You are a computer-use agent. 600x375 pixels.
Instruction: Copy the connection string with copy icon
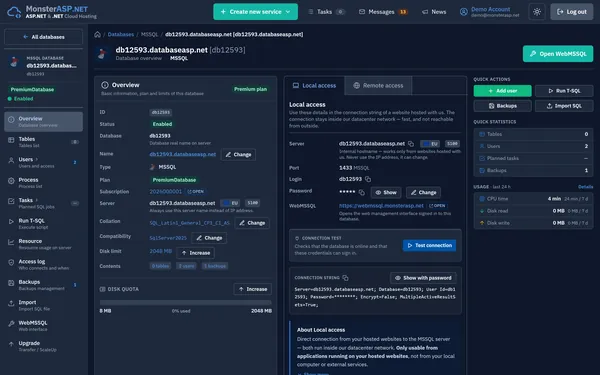[345, 278]
